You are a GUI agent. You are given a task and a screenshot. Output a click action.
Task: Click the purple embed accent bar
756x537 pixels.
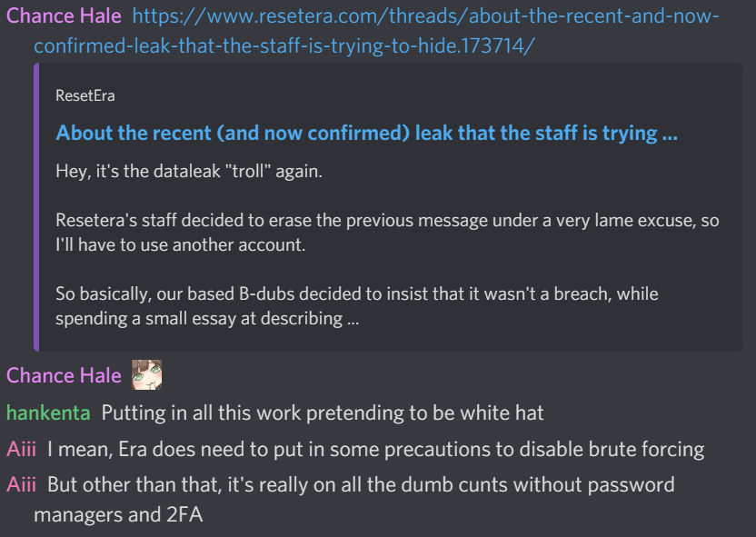36,207
